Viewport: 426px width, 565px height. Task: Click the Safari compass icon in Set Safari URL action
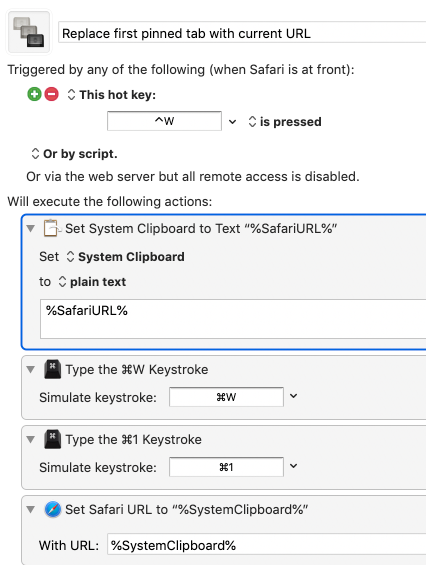pos(53,510)
